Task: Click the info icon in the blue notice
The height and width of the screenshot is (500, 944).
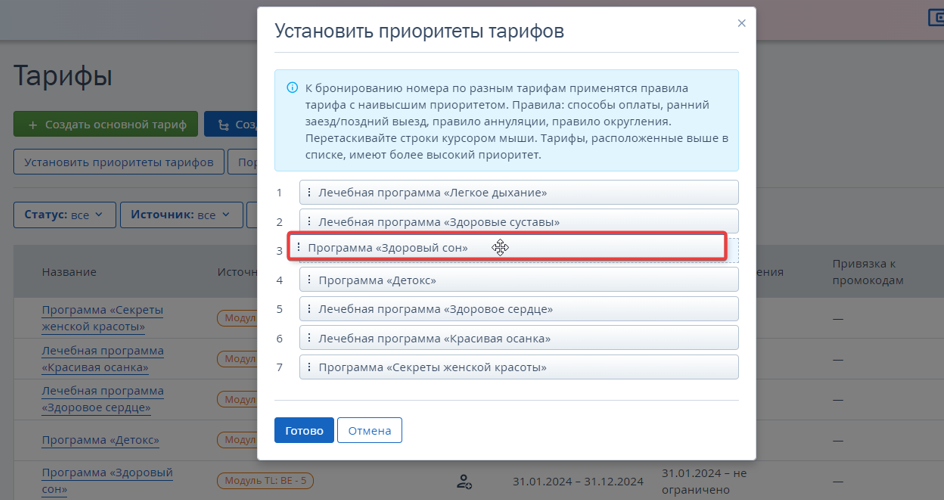Action: (292, 88)
